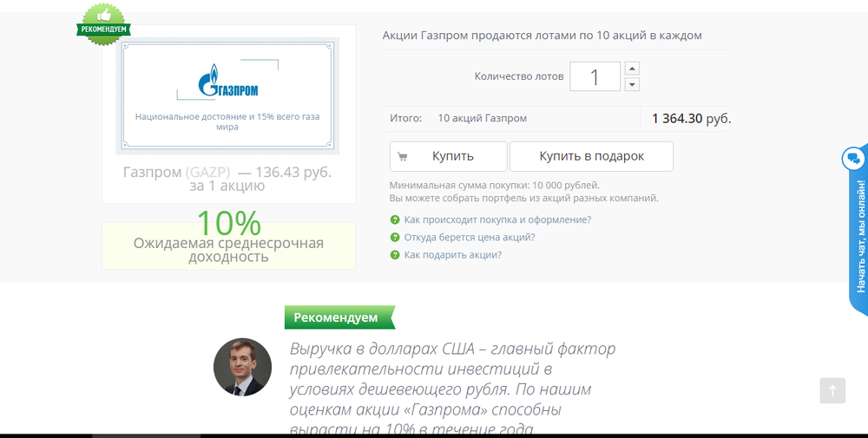Click the Газпром certificate image

point(227,95)
